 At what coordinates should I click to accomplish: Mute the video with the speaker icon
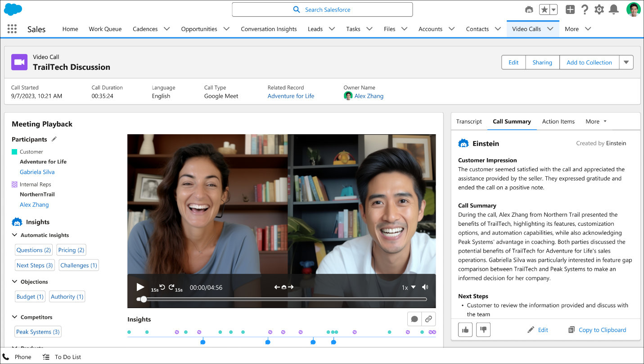pyautogui.click(x=425, y=287)
